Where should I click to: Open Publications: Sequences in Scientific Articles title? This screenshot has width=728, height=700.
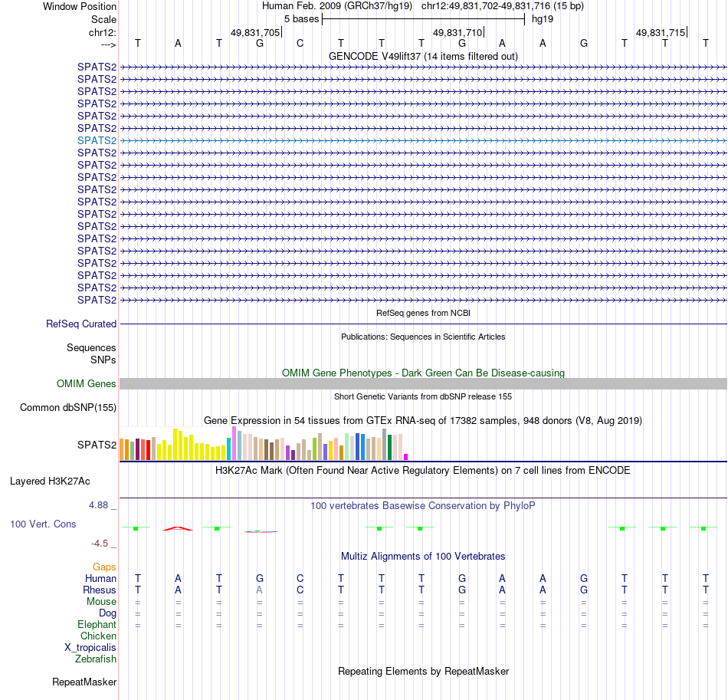coord(423,337)
